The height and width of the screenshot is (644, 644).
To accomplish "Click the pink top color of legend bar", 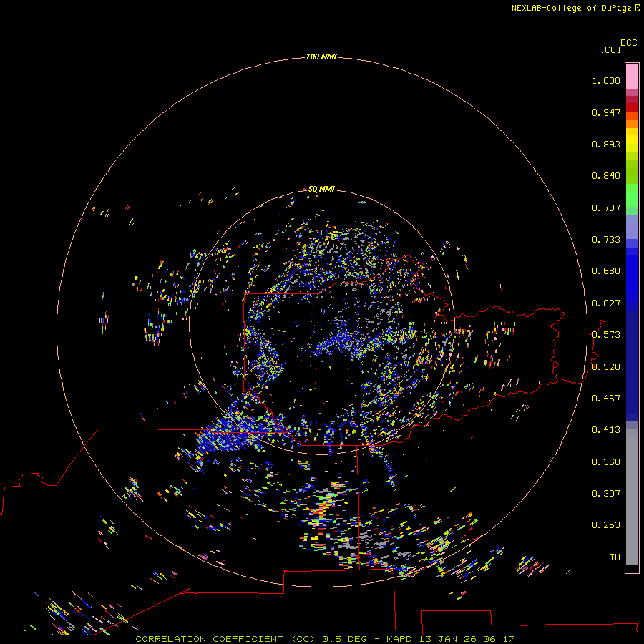I will (632, 77).
